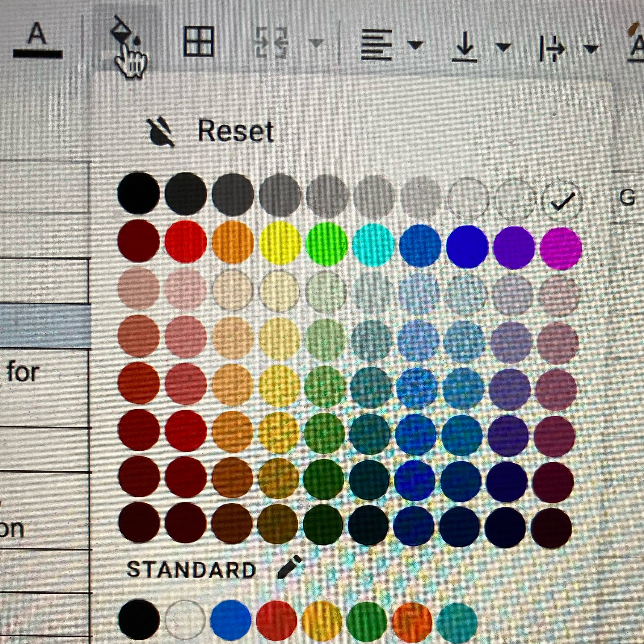Click the vertical align down-arrow icon

pos(464,47)
